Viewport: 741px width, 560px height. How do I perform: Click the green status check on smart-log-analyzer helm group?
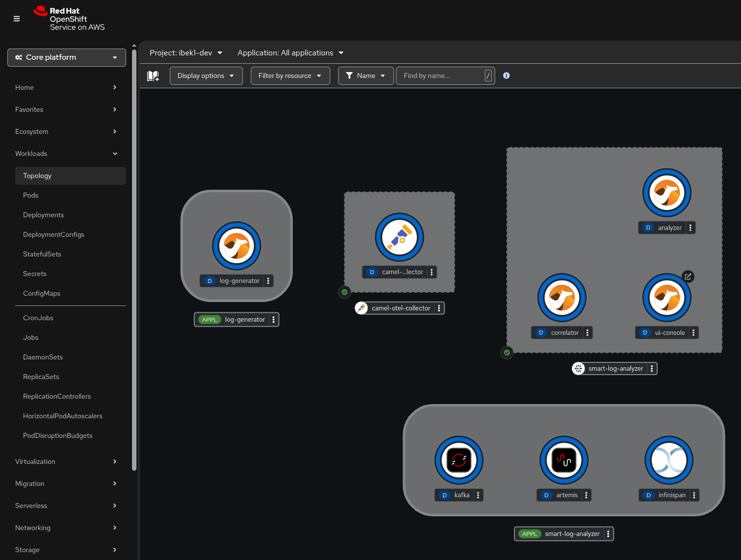[507, 353]
